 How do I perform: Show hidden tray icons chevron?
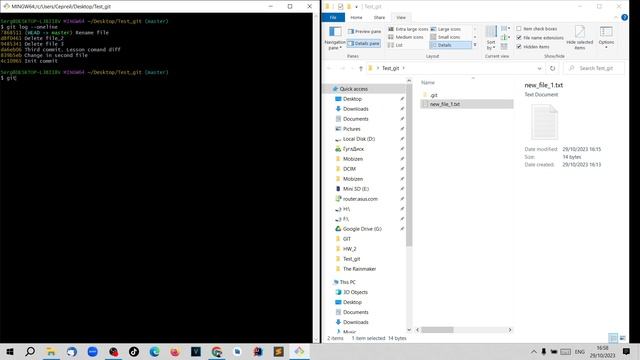tap(533, 351)
